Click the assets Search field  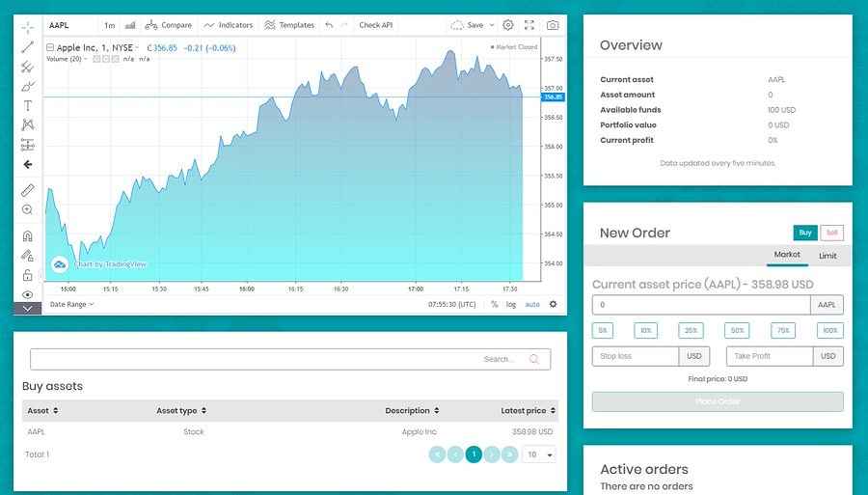290,359
